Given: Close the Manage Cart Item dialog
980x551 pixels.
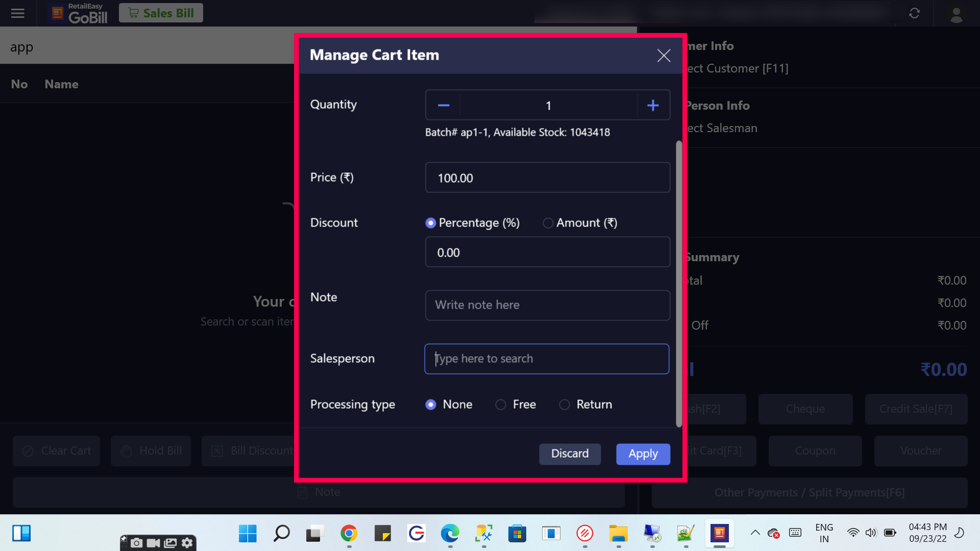Looking at the screenshot, I should click(x=664, y=55).
